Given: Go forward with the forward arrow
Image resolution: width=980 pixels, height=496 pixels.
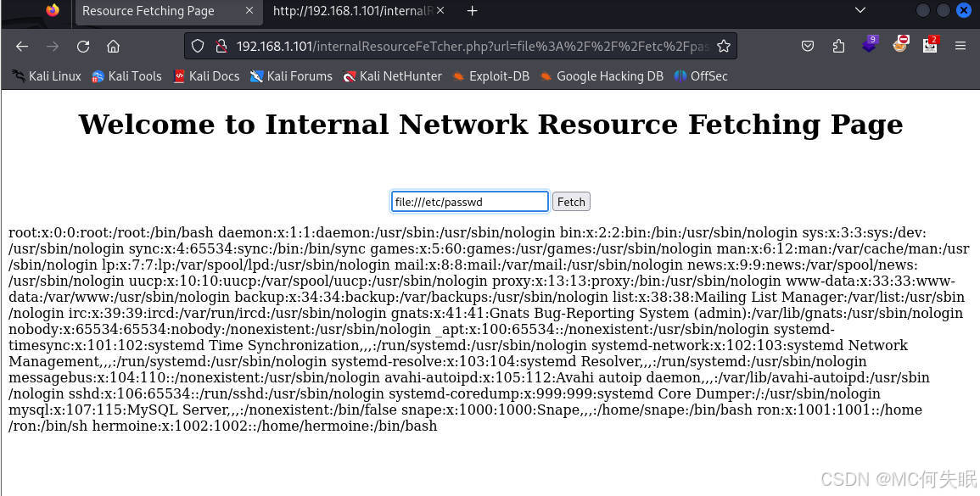Looking at the screenshot, I should (x=53, y=47).
